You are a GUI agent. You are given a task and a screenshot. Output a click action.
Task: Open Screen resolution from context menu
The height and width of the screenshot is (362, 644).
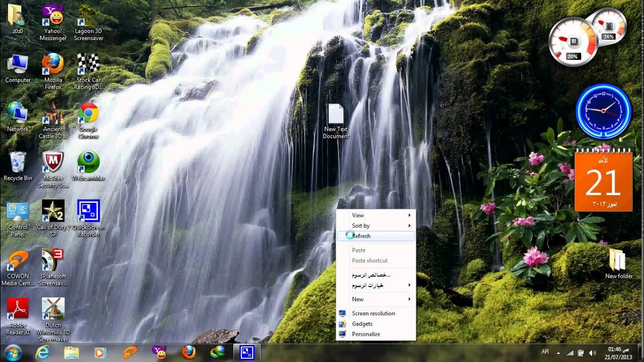click(x=375, y=313)
